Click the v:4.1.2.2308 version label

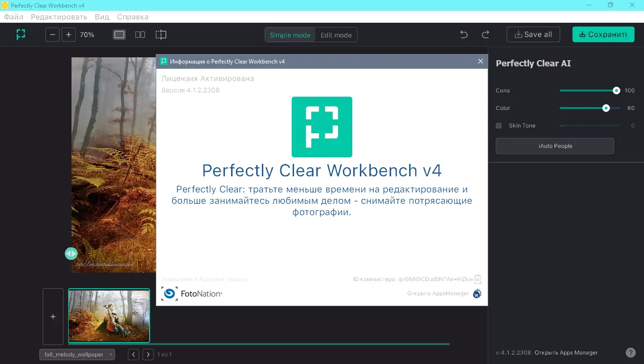point(513,353)
